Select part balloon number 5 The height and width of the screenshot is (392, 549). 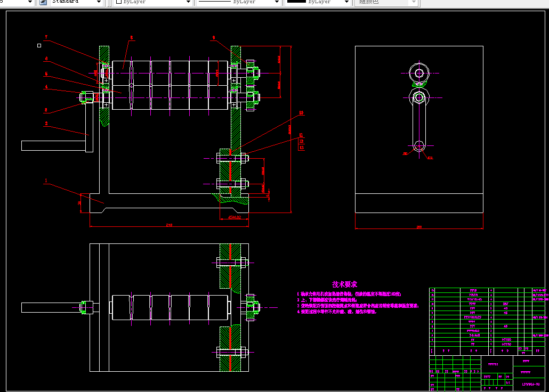[x=46, y=74]
